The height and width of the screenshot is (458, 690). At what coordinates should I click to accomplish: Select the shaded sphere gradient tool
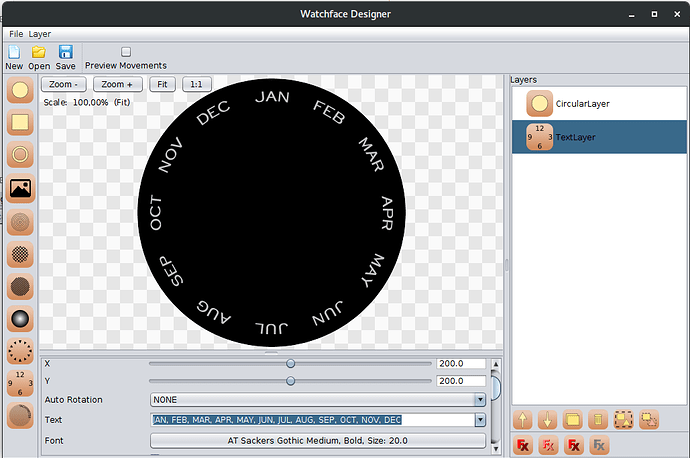(20, 319)
